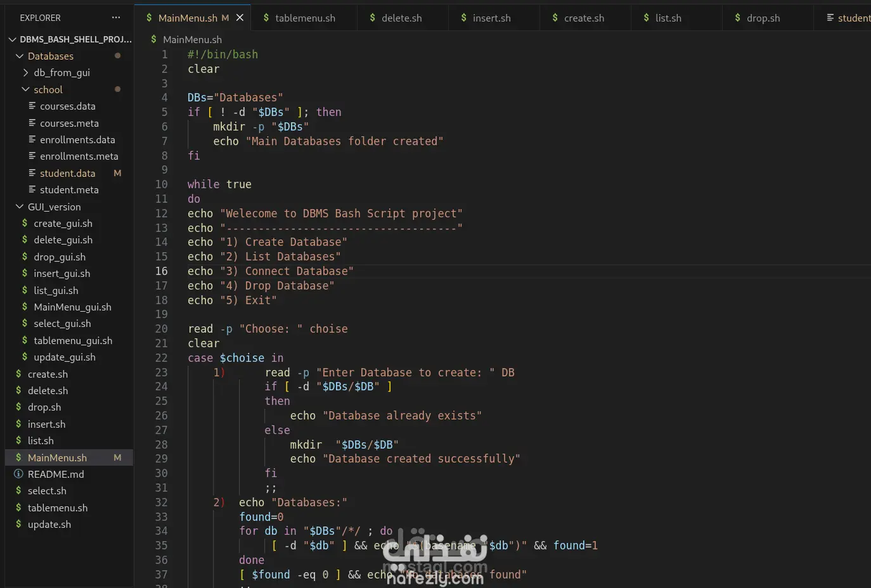The width and height of the screenshot is (871, 588).
Task: Click the echo "5) Exit" line
Action: click(232, 300)
